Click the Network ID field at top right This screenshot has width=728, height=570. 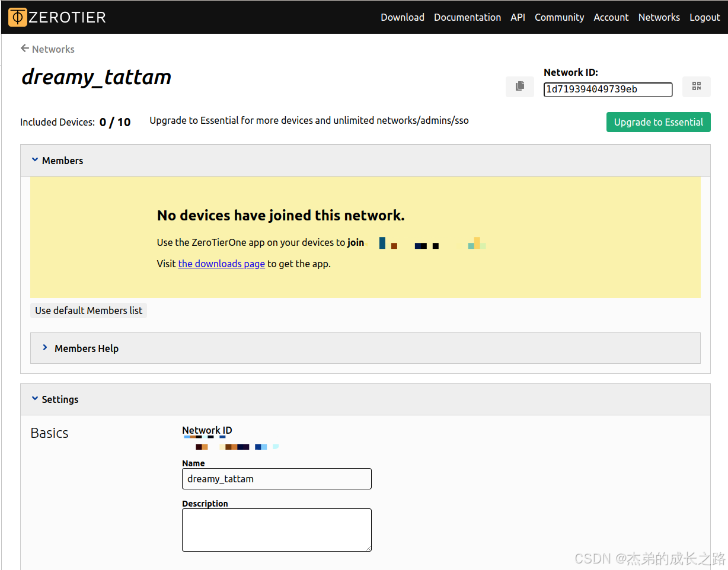[608, 89]
